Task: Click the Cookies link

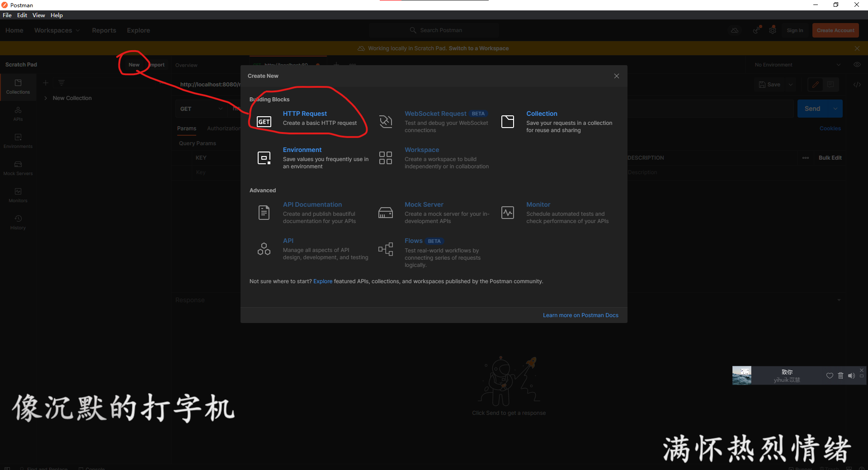Action: (x=830, y=128)
